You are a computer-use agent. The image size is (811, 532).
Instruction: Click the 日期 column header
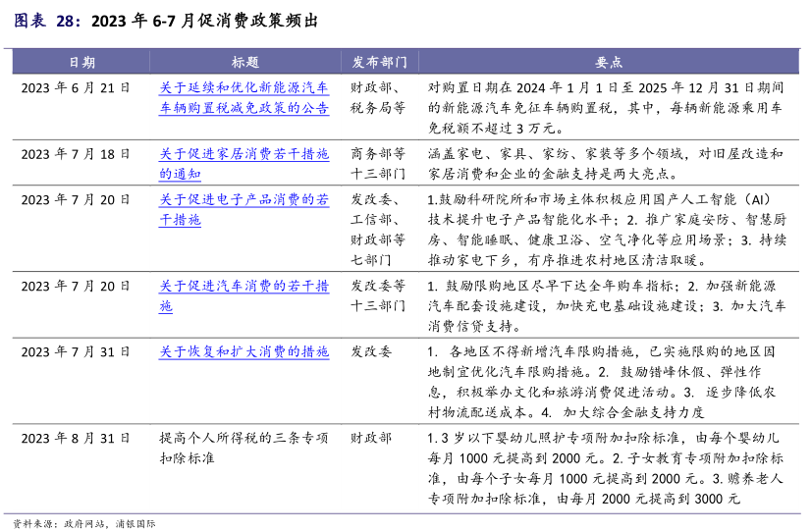(x=81, y=62)
